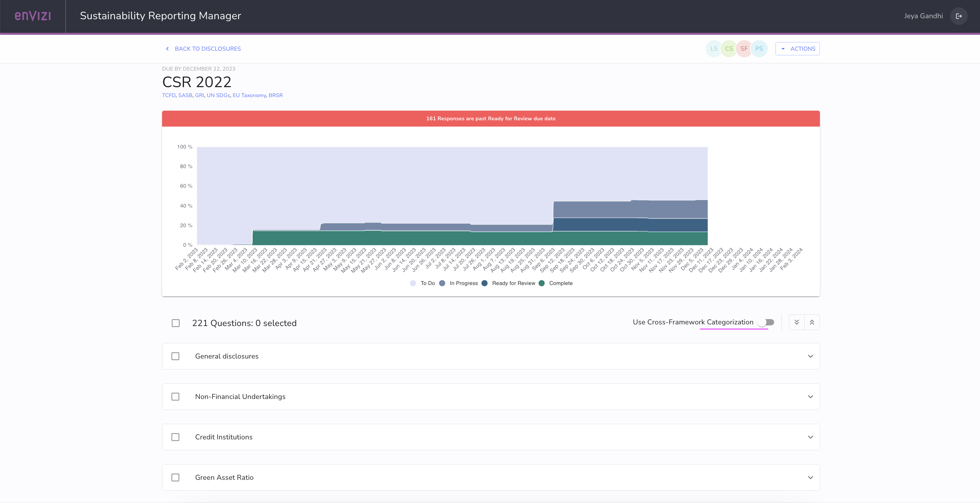Open the GRI framework link
The height and width of the screenshot is (503, 980).
click(199, 95)
